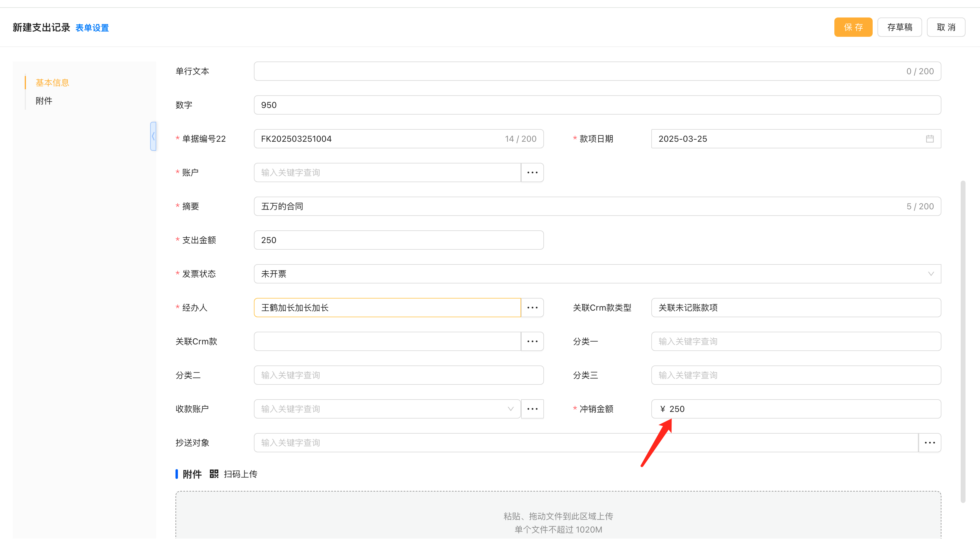Viewport: 980px width, 547px height.
Task: Focus the 单行文本 input field
Action: point(598,71)
